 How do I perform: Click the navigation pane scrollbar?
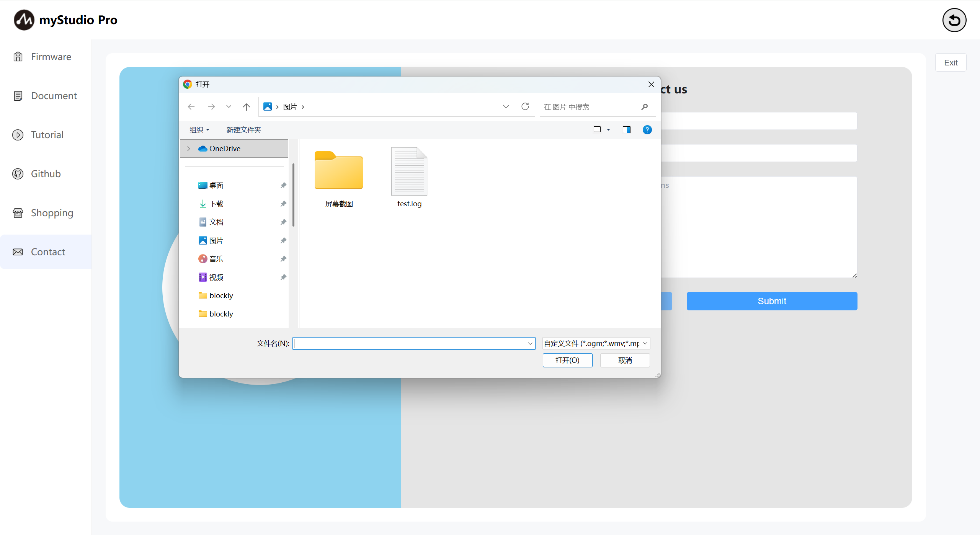[293, 195]
